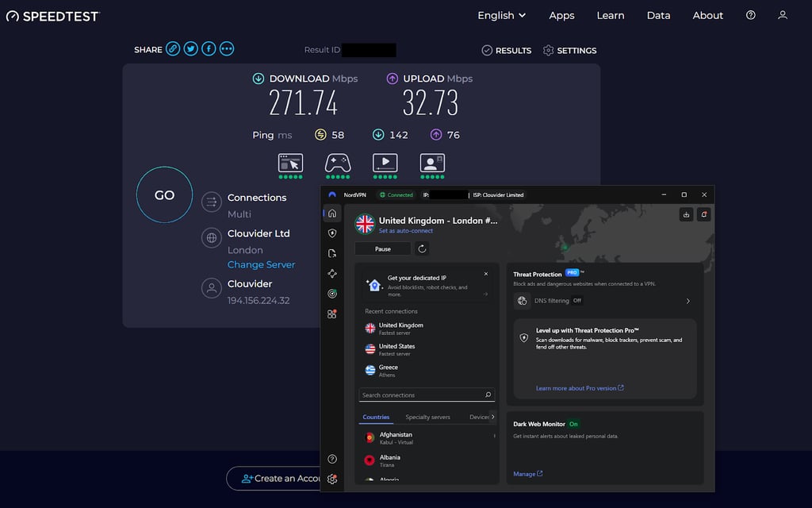Share result on Twitter
812x508 pixels.
click(x=190, y=48)
